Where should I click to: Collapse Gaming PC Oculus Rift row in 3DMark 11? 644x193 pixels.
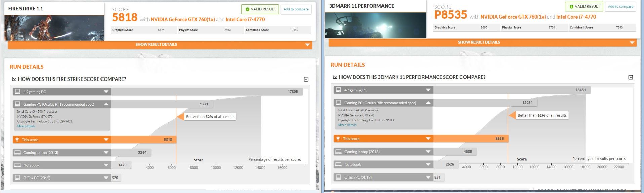[428, 103]
